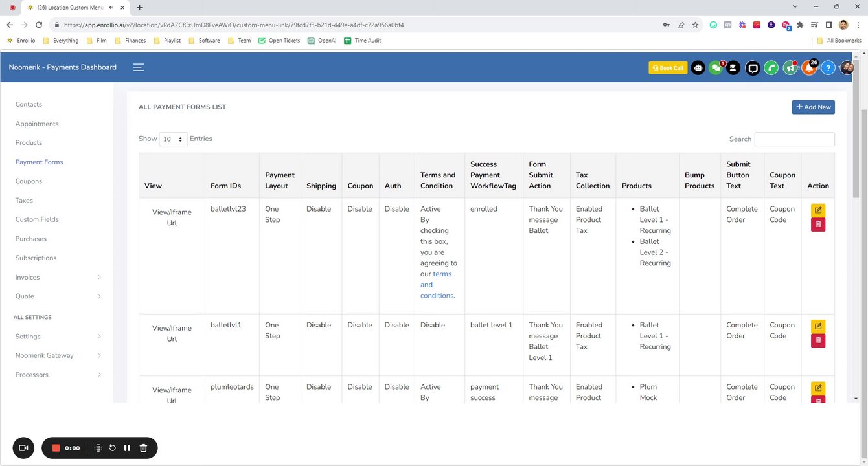Click the blue question mark help icon

pos(828,68)
